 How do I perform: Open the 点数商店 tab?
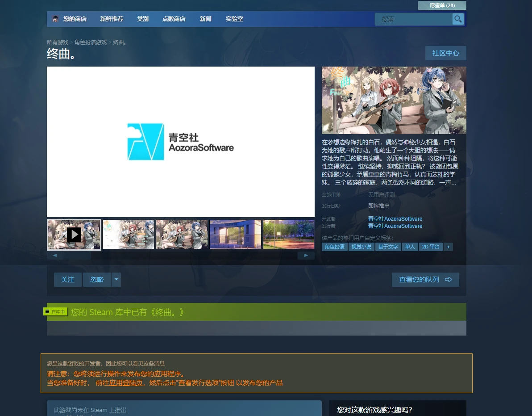[174, 19]
